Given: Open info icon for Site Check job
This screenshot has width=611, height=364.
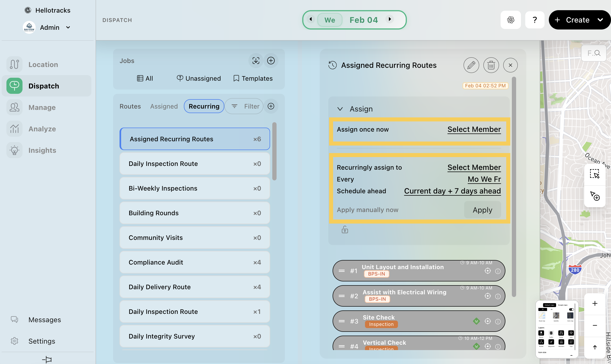Looking at the screenshot, I should pyautogui.click(x=498, y=321).
